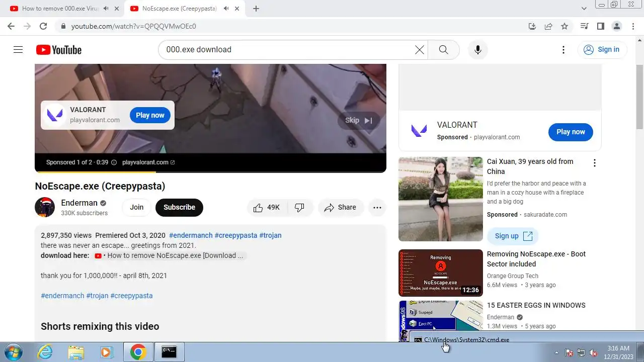
Task: Click the yellow ad progress bar
Action: (95, 172)
